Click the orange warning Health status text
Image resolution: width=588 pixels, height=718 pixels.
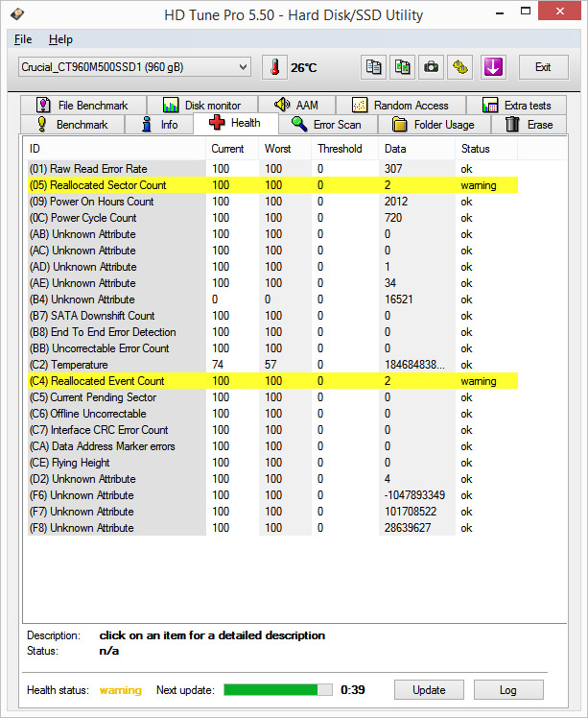pos(120,690)
